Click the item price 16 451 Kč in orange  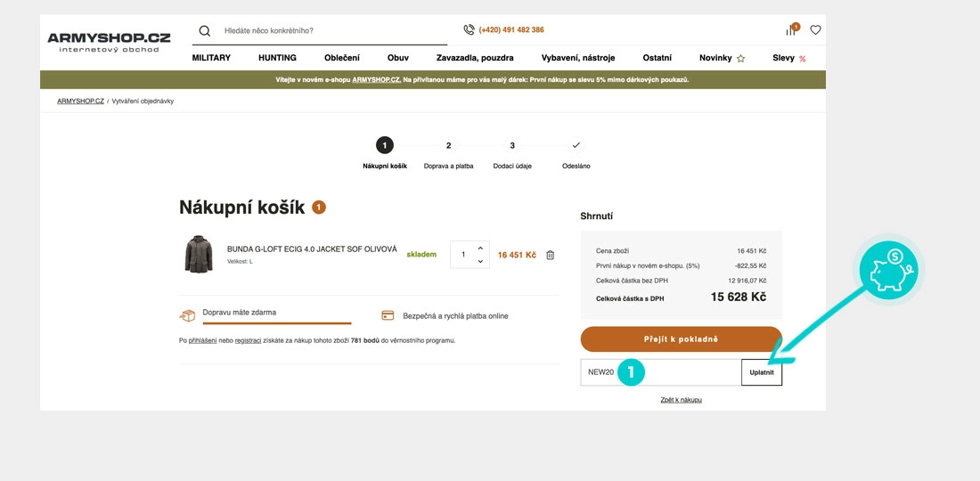(517, 255)
